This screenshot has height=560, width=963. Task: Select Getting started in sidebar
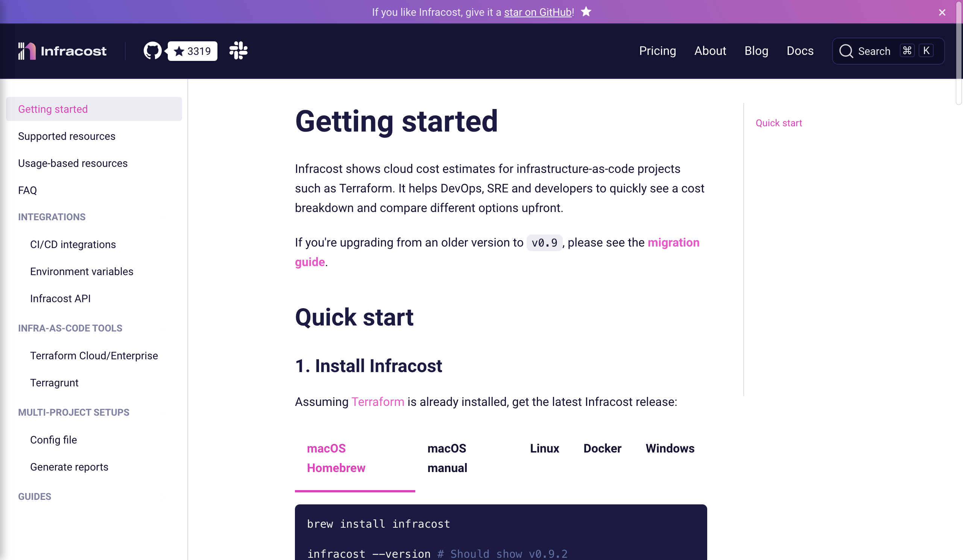pyautogui.click(x=94, y=109)
